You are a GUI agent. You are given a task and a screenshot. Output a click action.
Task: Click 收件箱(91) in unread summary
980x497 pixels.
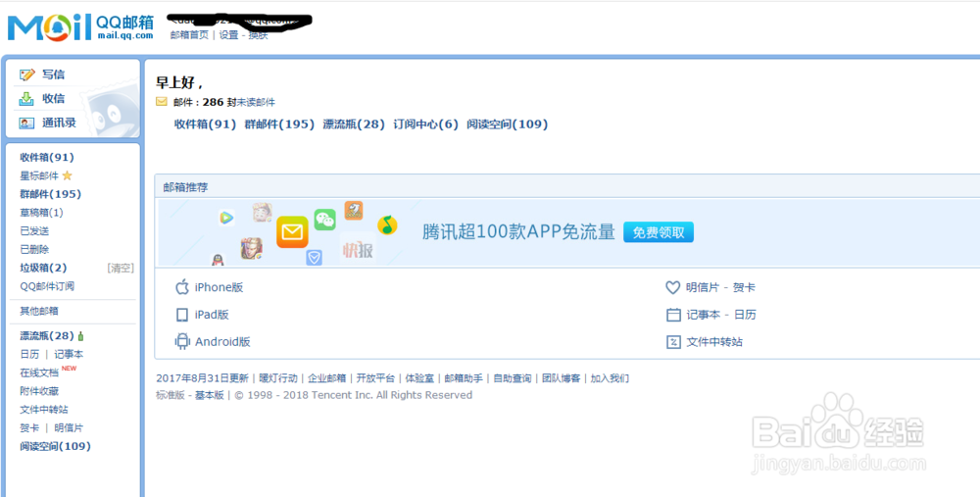click(x=205, y=124)
